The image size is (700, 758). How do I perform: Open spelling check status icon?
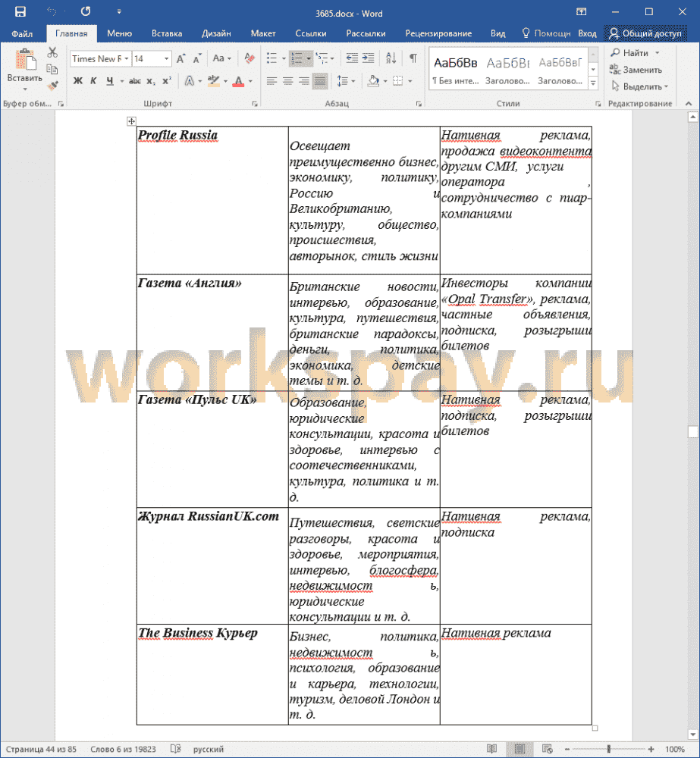click(176, 750)
